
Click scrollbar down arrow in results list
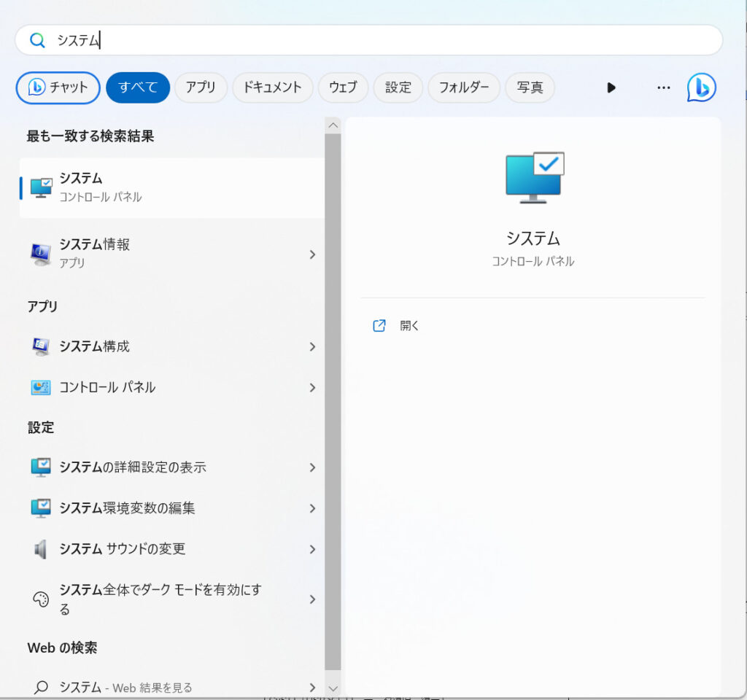333,688
